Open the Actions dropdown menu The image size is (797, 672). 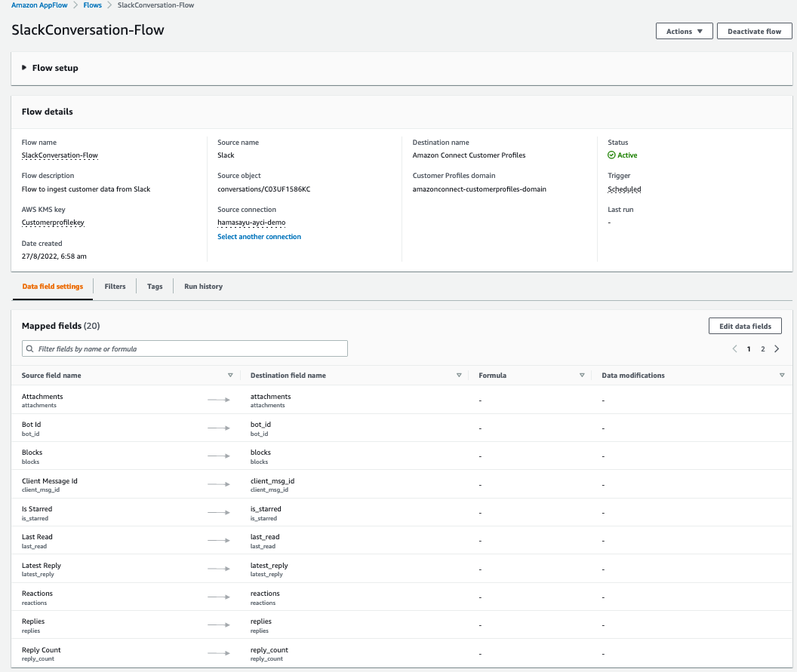pyautogui.click(x=685, y=32)
